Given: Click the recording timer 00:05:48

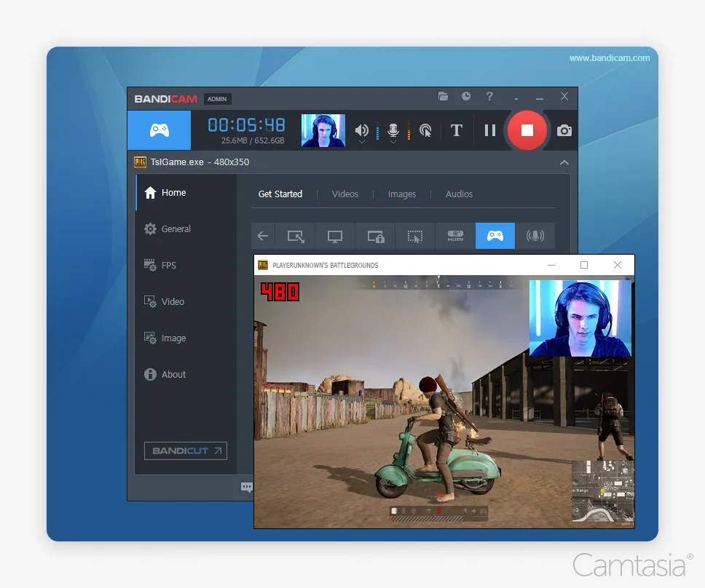Looking at the screenshot, I should [x=246, y=125].
